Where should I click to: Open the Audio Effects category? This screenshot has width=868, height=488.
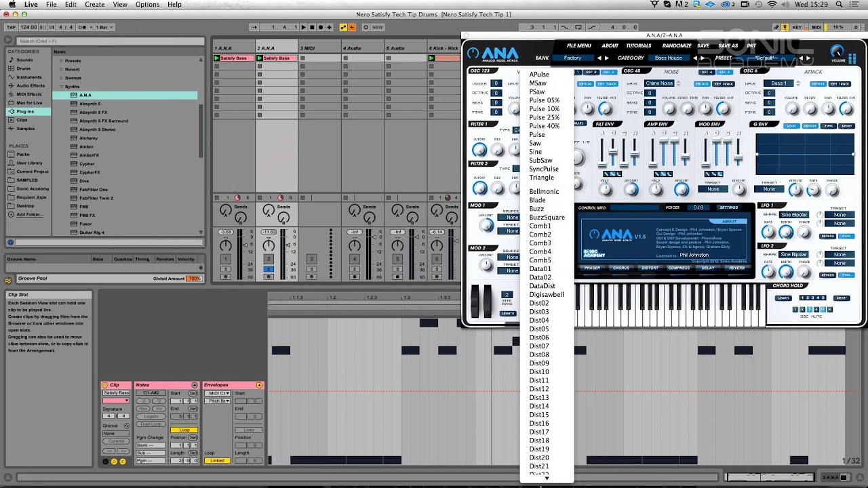[x=31, y=85]
